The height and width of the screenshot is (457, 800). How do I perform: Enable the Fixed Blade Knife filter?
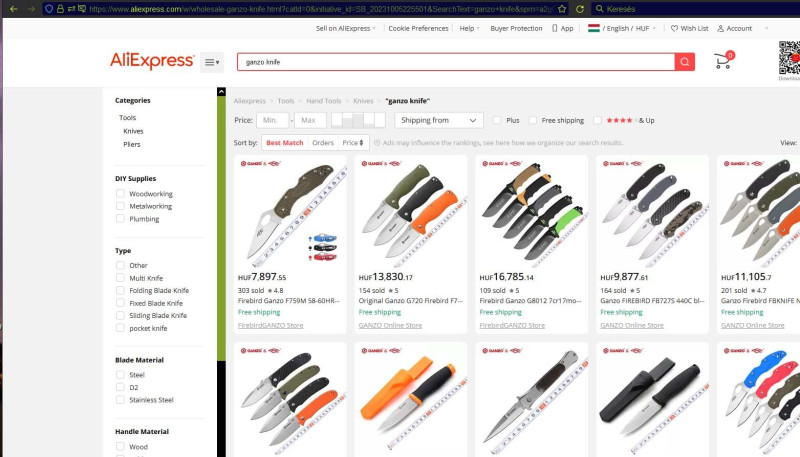[120, 303]
